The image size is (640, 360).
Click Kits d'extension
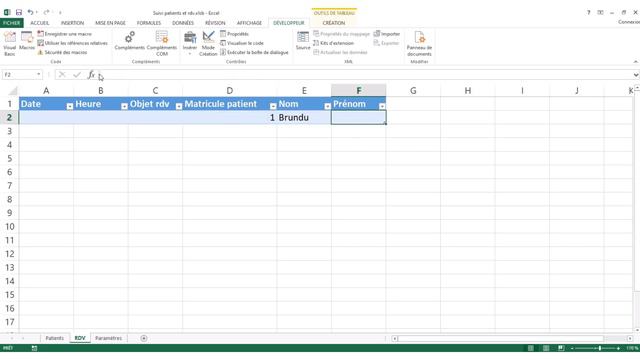333,43
